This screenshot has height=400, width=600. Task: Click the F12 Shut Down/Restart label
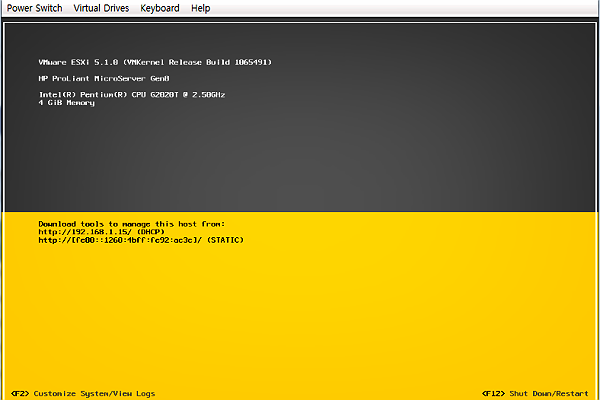click(535, 393)
